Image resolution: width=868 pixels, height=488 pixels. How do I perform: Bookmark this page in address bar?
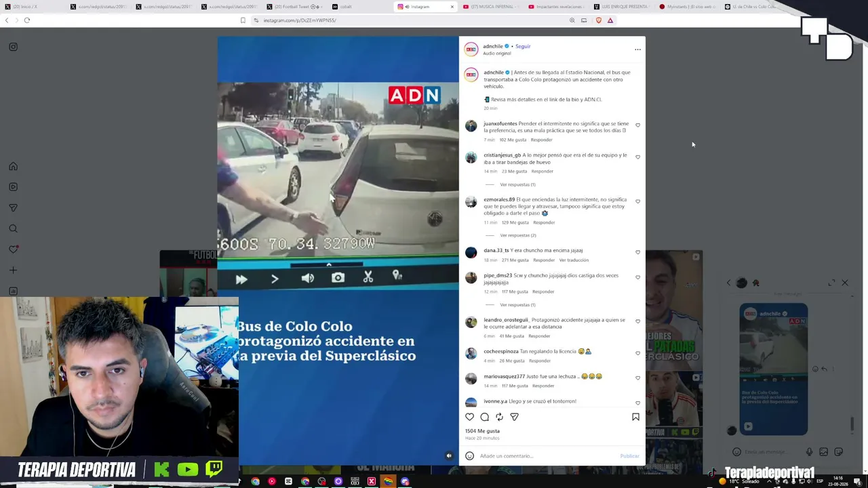coord(243,20)
